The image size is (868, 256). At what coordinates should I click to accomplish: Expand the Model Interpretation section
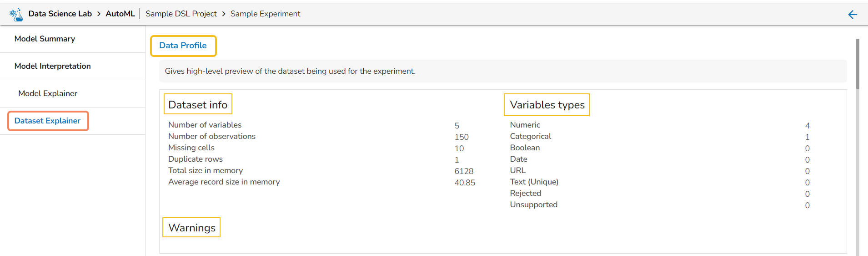[x=52, y=66]
